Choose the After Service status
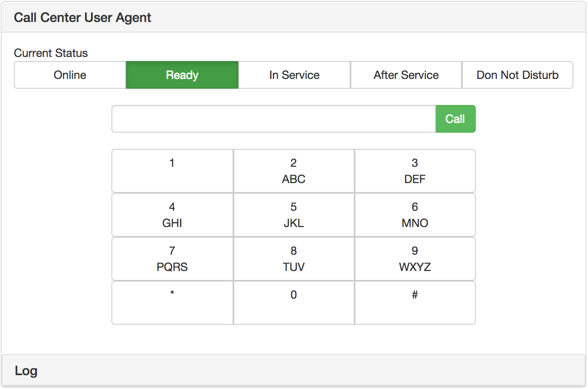The image size is (588, 389). [x=406, y=75]
